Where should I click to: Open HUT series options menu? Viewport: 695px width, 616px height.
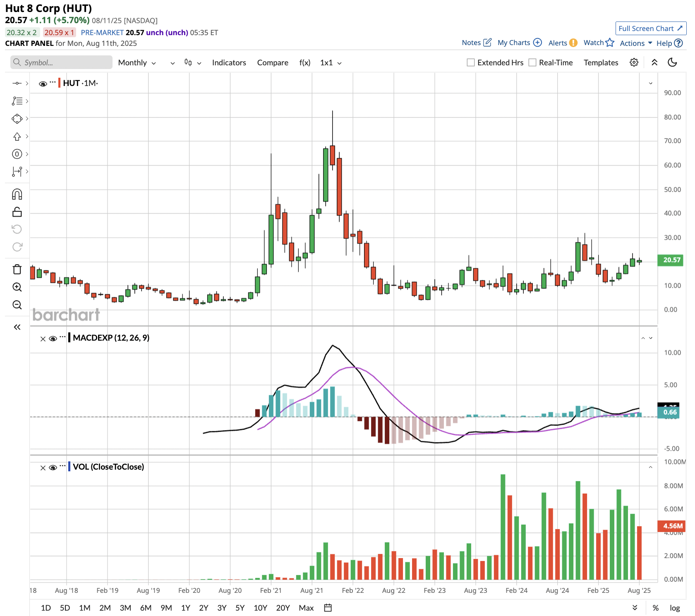[53, 82]
